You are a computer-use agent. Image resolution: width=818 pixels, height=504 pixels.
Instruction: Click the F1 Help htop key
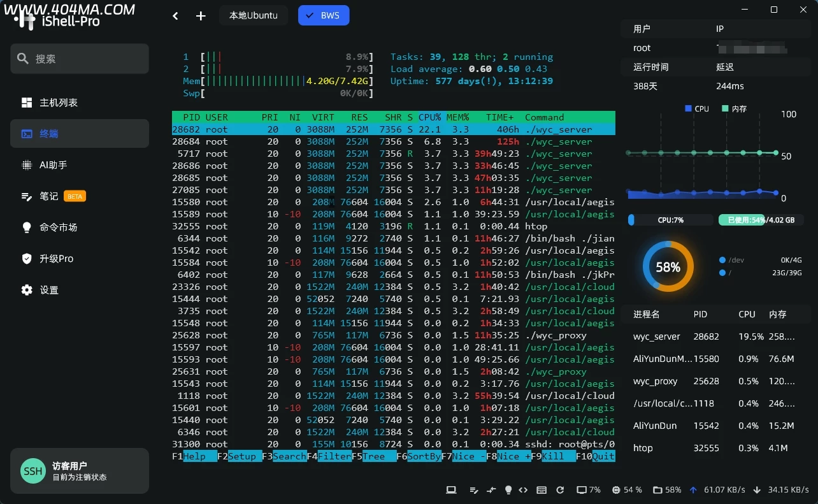click(194, 456)
